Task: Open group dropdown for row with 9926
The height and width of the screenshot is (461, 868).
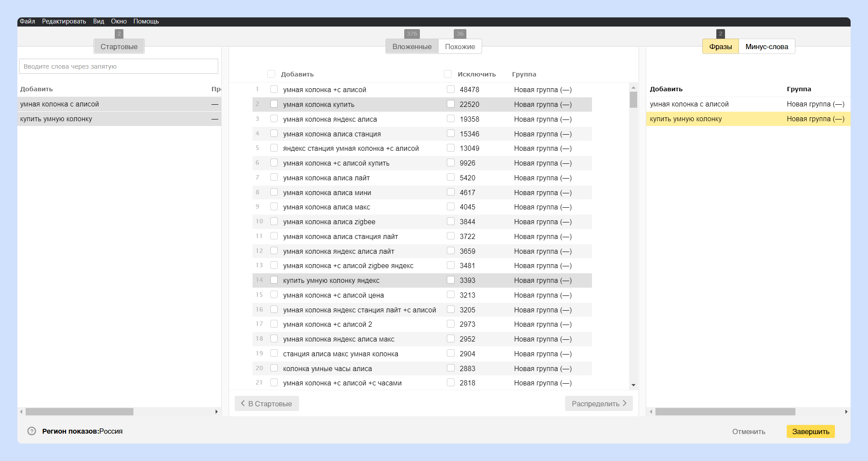Action: click(x=542, y=163)
